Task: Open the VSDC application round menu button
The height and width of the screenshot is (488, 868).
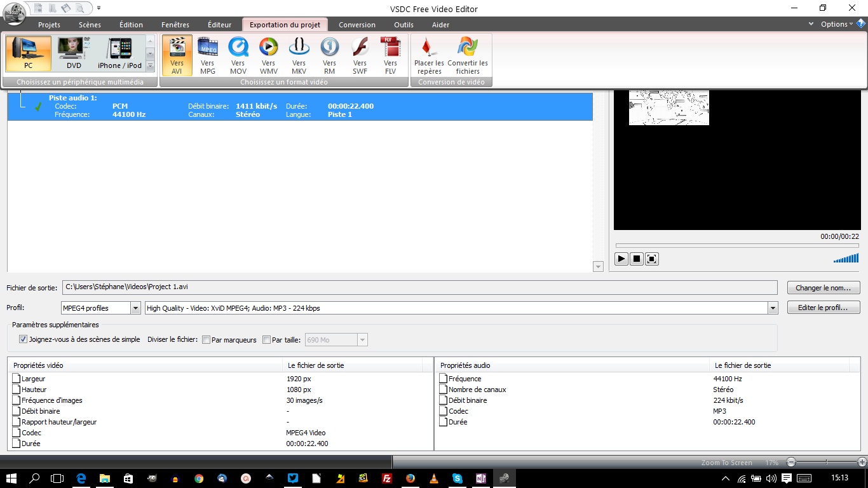Action: tap(13, 13)
